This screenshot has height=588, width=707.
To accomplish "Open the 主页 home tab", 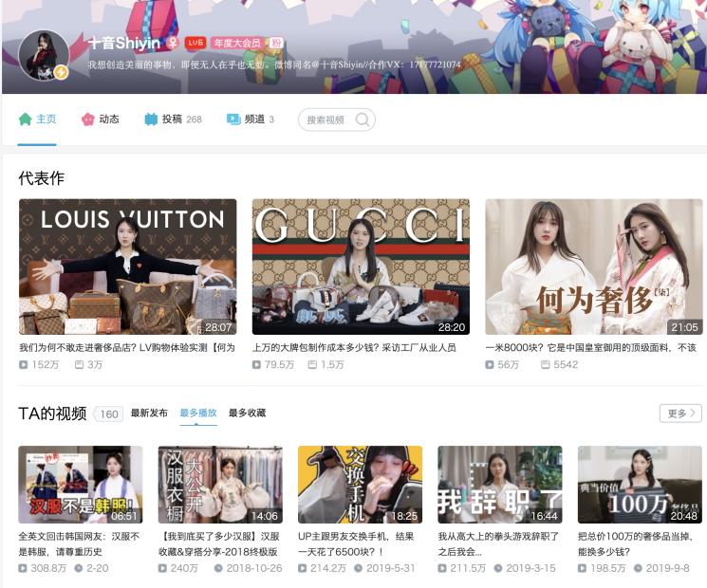I will coord(37,119).
